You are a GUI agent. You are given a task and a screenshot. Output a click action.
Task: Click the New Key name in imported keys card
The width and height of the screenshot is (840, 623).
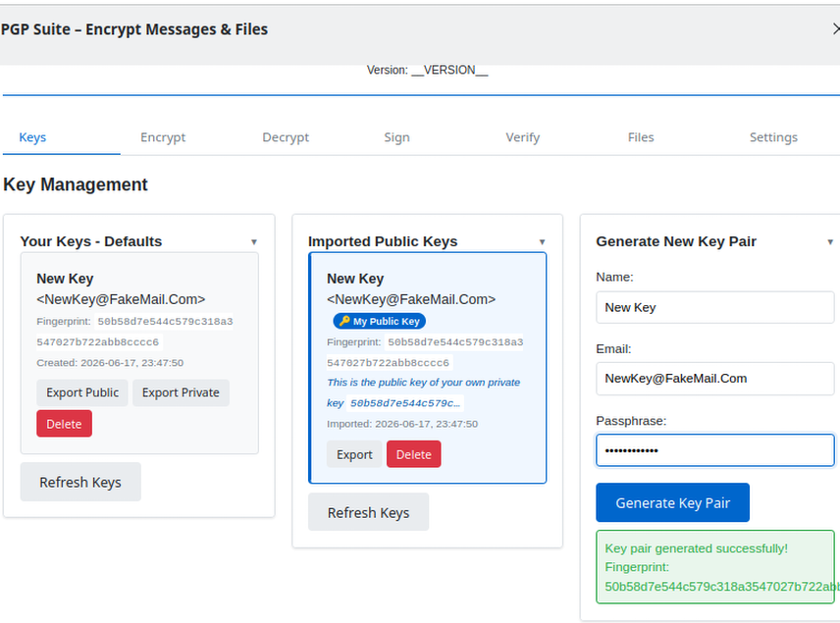[355, 279]
